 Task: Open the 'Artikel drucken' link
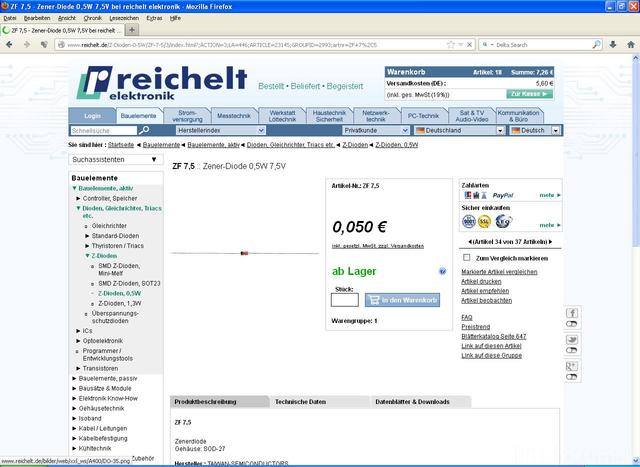click(x=481, y=282)
